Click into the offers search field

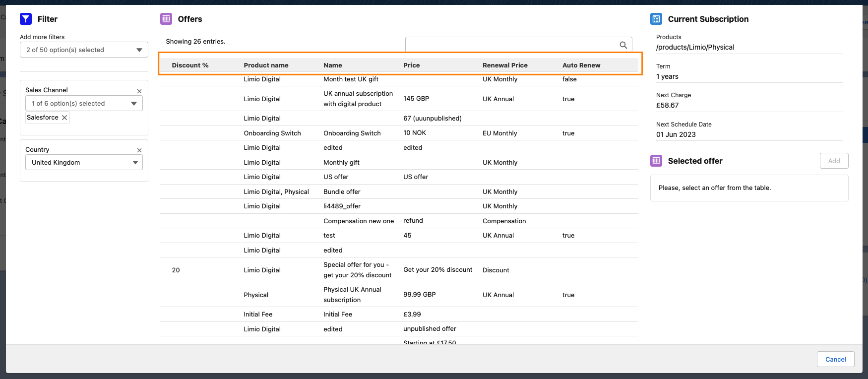tap(511, 45)
